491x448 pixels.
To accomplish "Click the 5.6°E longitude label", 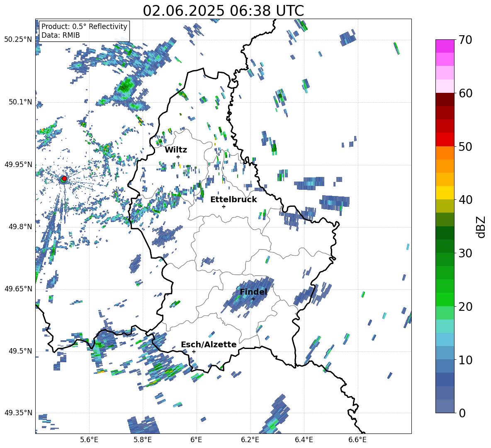I will pos(89,440).
